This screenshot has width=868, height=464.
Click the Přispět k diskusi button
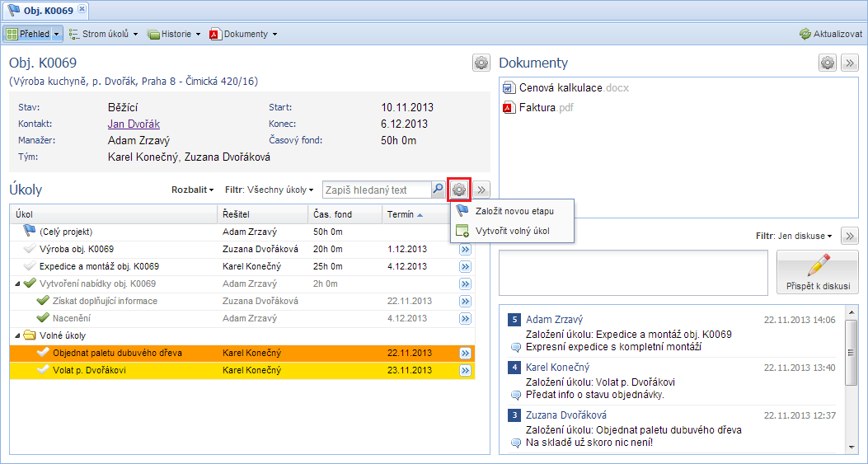tap(817, 273)
